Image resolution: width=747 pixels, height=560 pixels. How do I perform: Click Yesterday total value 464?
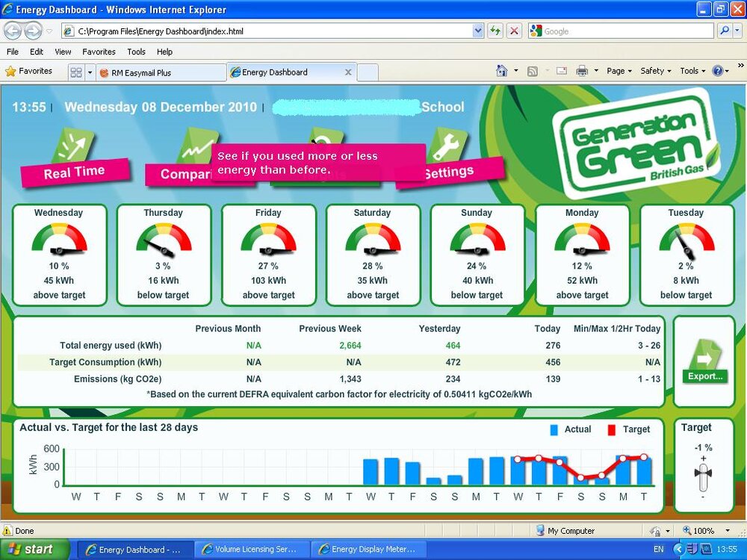click(x=453, y=346)
